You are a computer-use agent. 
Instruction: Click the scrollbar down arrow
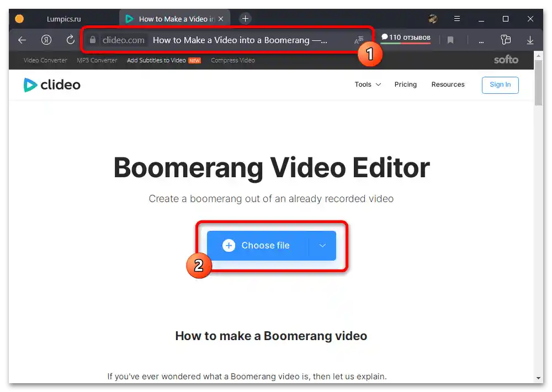click(x=538, y=378)
